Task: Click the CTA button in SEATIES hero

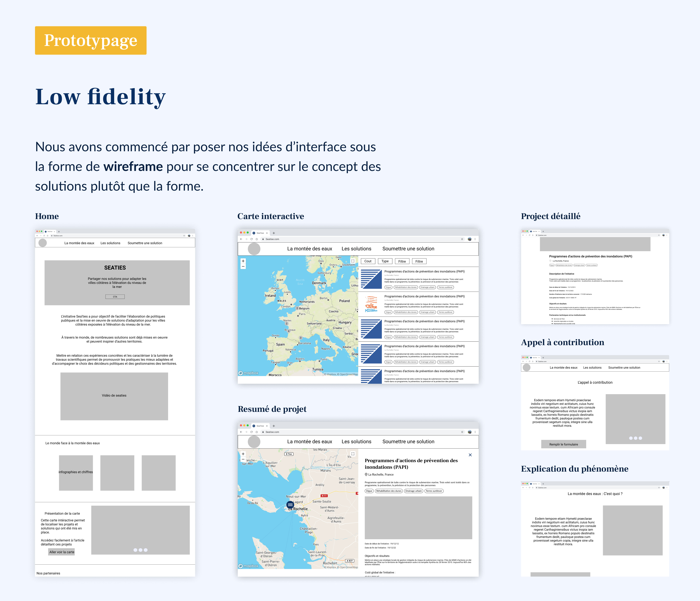Action: pyautogui.click(x=115, y=297)
